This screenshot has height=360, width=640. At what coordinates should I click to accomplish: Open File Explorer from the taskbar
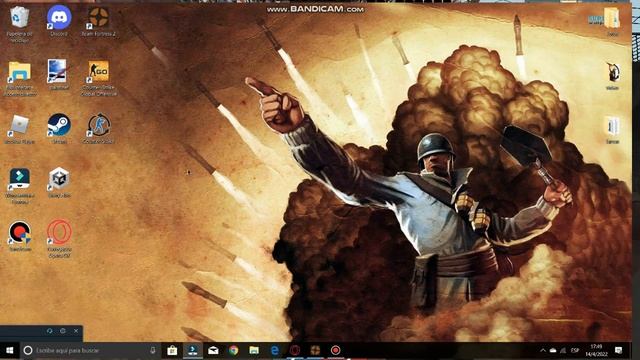(254, 350)
